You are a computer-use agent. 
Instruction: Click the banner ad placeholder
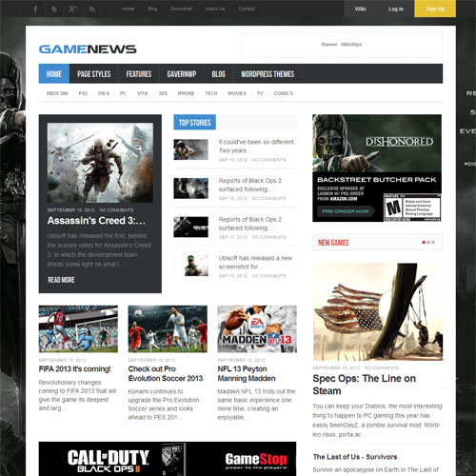tap(342, 45)
